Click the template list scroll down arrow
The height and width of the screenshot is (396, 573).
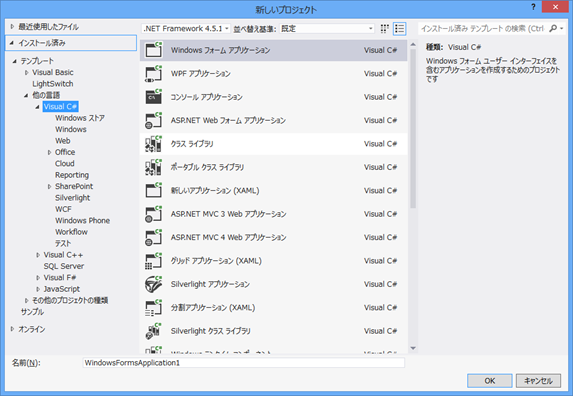413,348
